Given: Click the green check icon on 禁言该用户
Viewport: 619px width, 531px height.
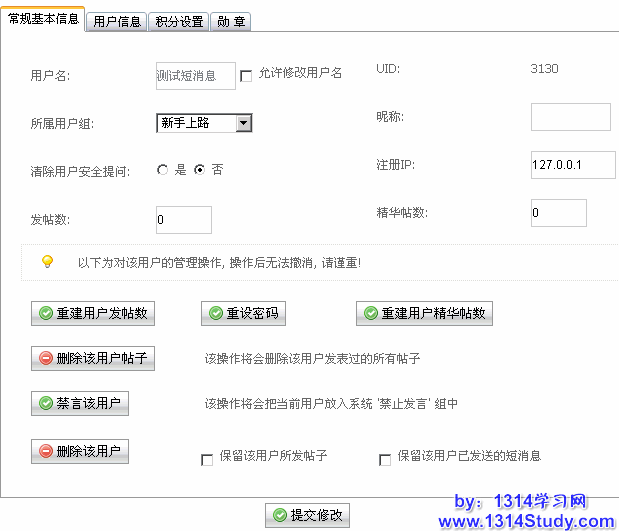Looking at the screenshot, I should (x=45, y=403).
